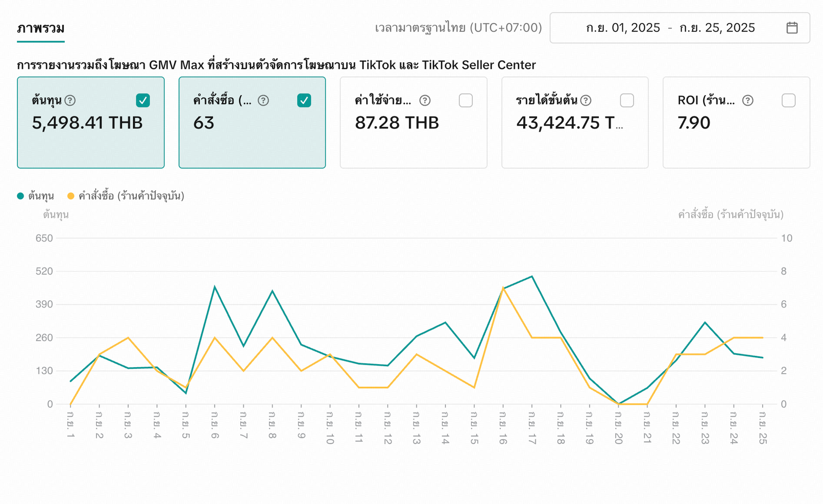Click help icon next to ค่าใช้จ่าย card
823x504 pixels.
coord(424,100)
